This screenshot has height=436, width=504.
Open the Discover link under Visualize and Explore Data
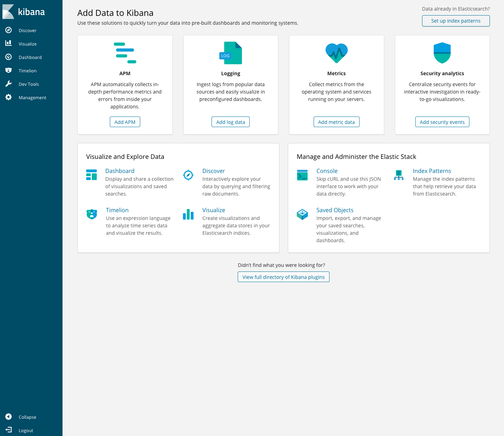[214, 171]
